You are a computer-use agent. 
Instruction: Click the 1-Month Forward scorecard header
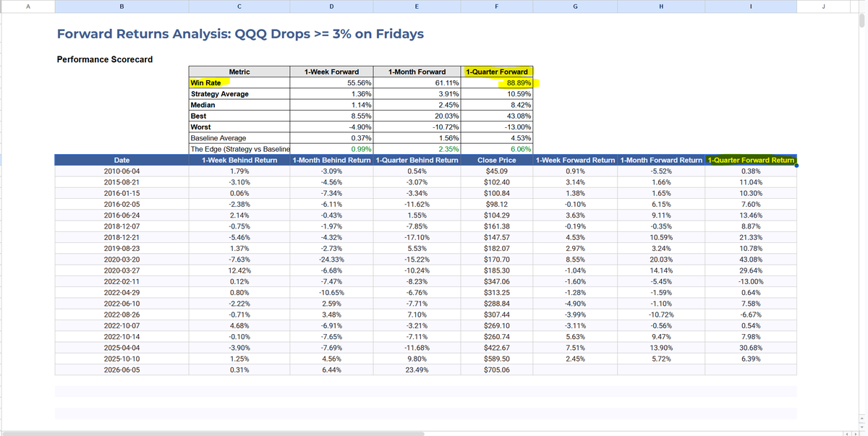417,72
